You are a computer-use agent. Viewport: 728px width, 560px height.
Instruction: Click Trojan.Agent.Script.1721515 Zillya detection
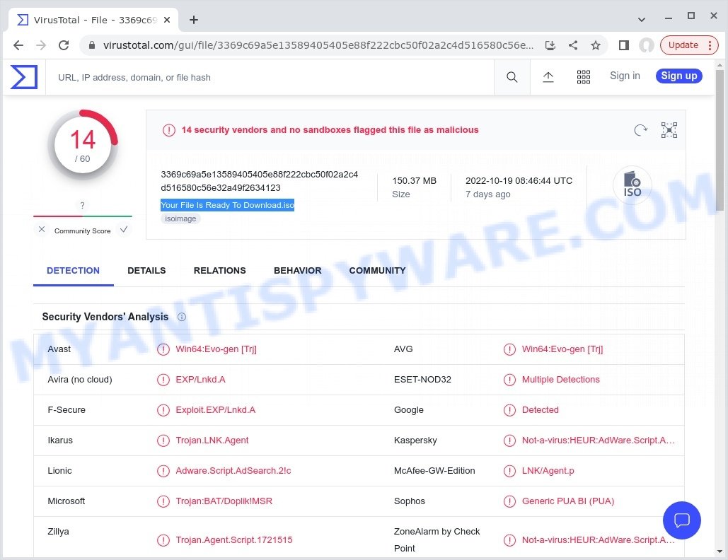click(x=234, y=540)
